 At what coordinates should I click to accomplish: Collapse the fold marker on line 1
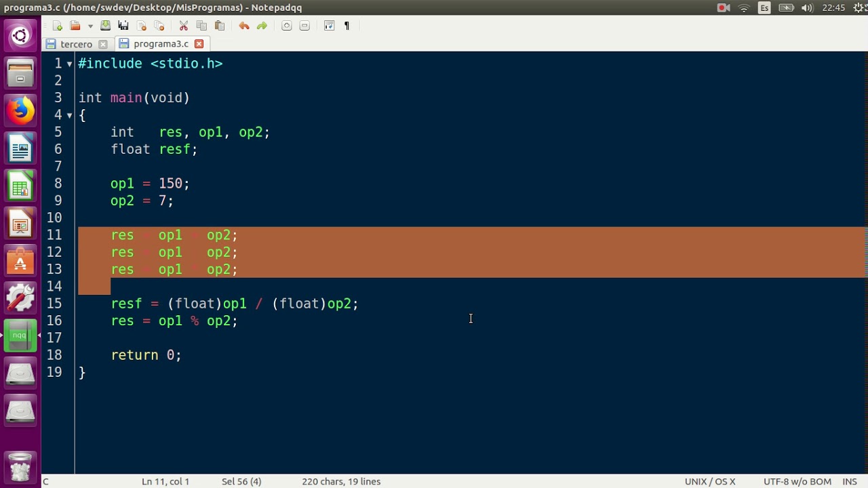pyautogui.click(x=69, y=64)
